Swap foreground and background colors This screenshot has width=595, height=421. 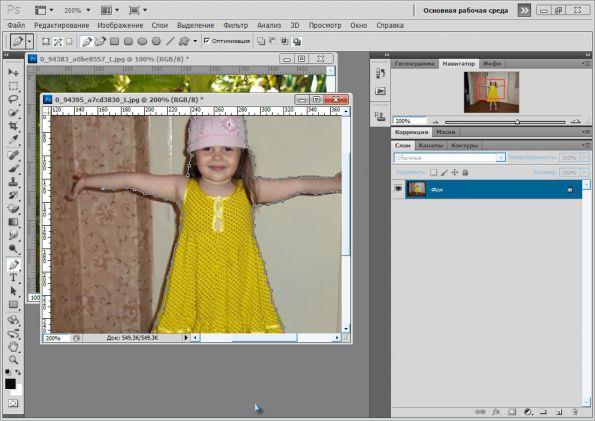coord(18,372)
